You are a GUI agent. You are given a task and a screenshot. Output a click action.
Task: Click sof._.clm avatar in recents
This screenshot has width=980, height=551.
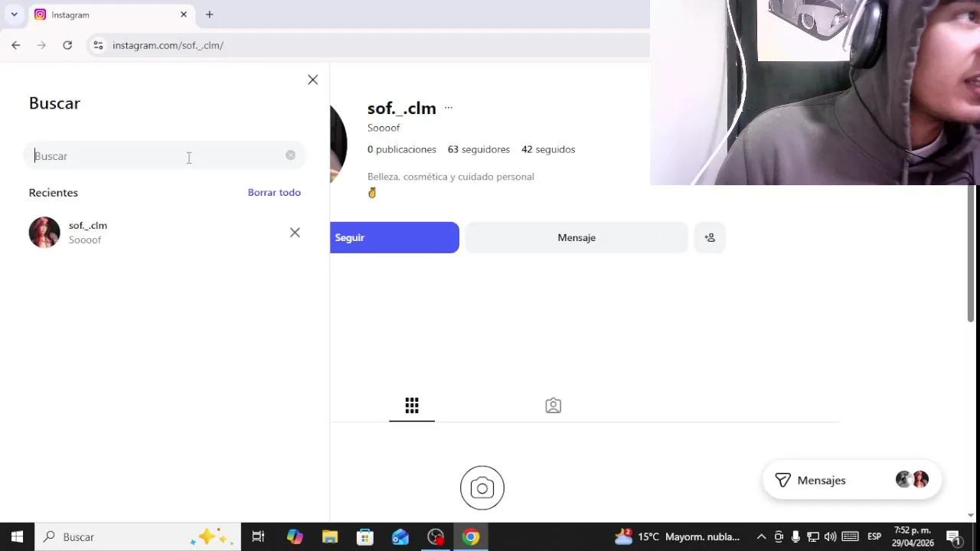[x=44, y=233]
